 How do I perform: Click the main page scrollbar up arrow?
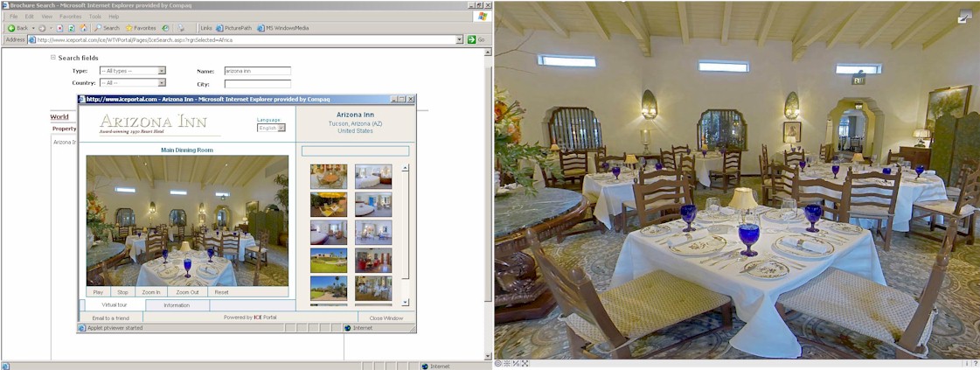[x=489, y=52]
